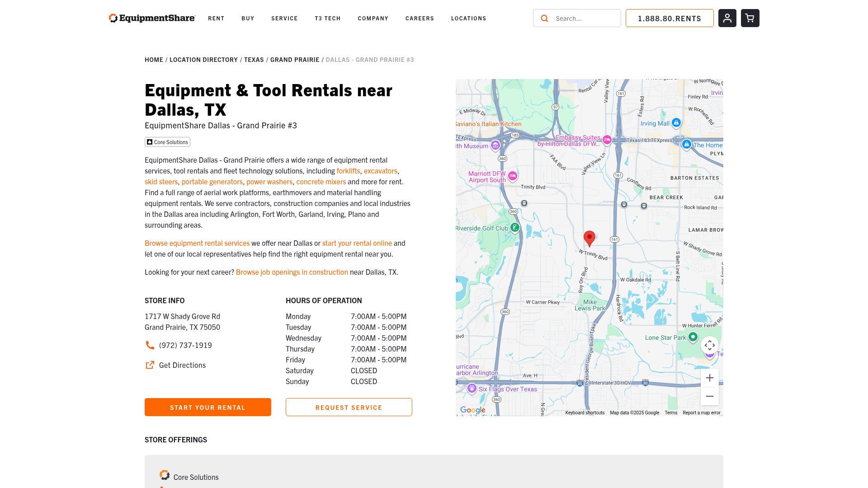Open the shopping cart icon
Image resolution: width=868 pixels, height=488 pixels.
tap(750, 18)
